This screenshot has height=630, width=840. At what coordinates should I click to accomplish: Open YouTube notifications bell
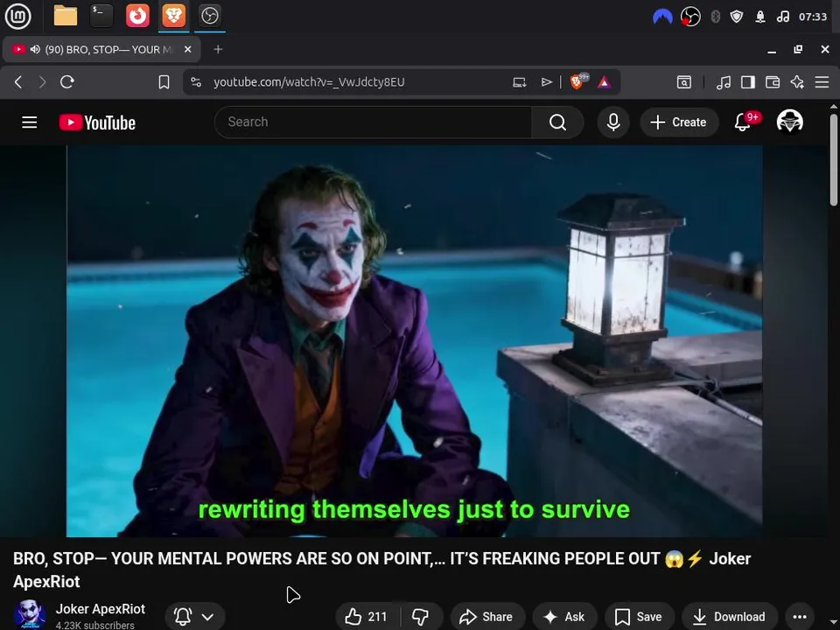pos(743,122)
